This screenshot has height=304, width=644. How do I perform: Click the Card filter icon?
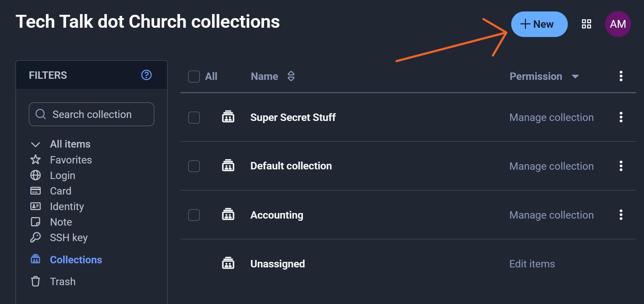tap(36, 191)
